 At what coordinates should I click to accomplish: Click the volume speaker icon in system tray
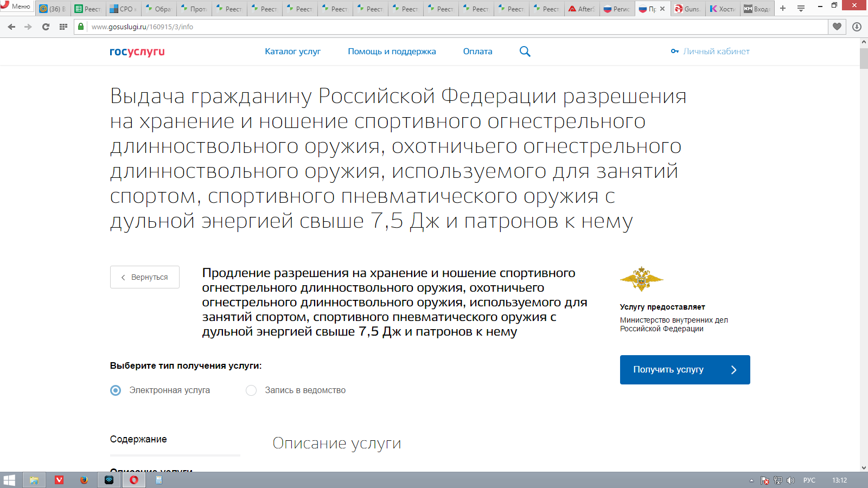point(790,480)
